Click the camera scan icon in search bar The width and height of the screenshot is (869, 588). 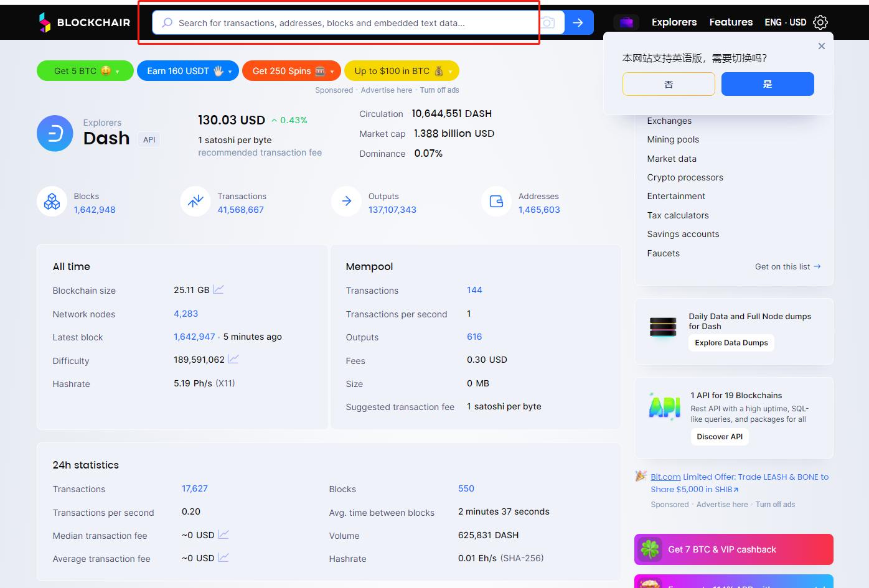click(x=548, y=23)
